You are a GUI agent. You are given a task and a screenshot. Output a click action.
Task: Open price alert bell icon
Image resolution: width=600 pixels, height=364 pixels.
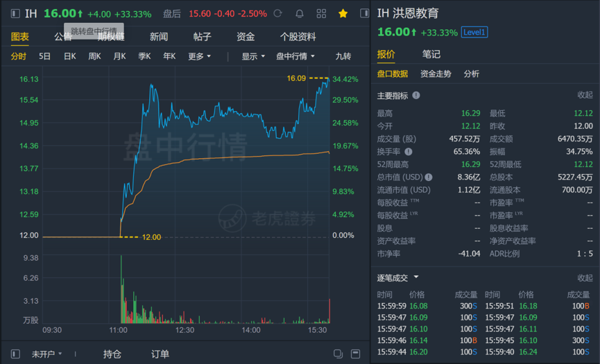(x=300, y=14)
